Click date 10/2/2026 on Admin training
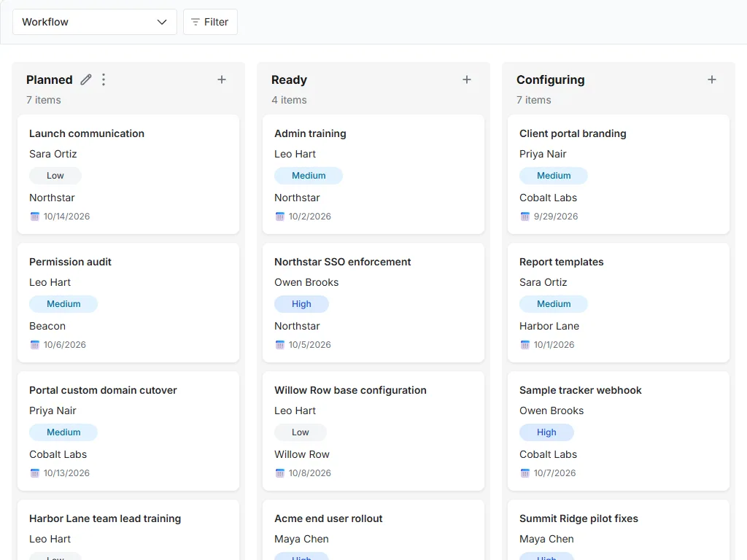The width and height of the screenshot is (747, 560). click(309, 217)
